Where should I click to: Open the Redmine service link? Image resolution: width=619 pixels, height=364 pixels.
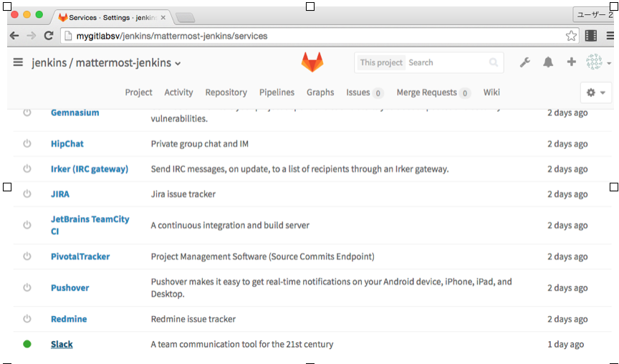pyautogui.click(x=69, y=319)
